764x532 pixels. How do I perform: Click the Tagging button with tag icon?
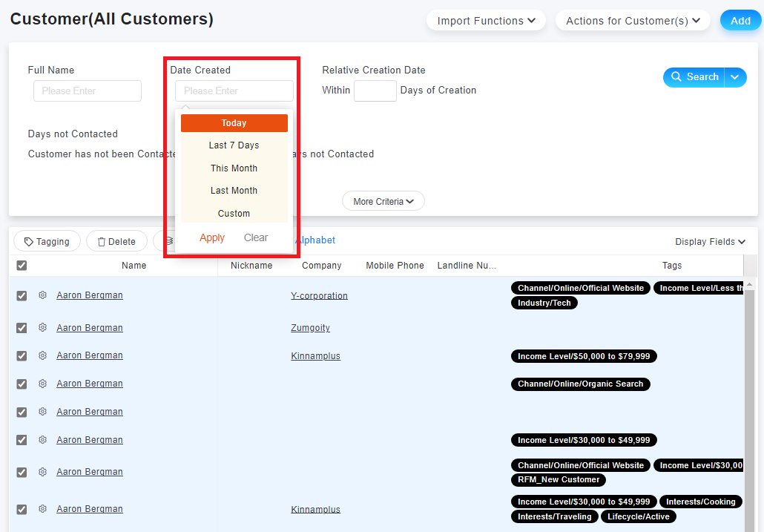(47, 241)
